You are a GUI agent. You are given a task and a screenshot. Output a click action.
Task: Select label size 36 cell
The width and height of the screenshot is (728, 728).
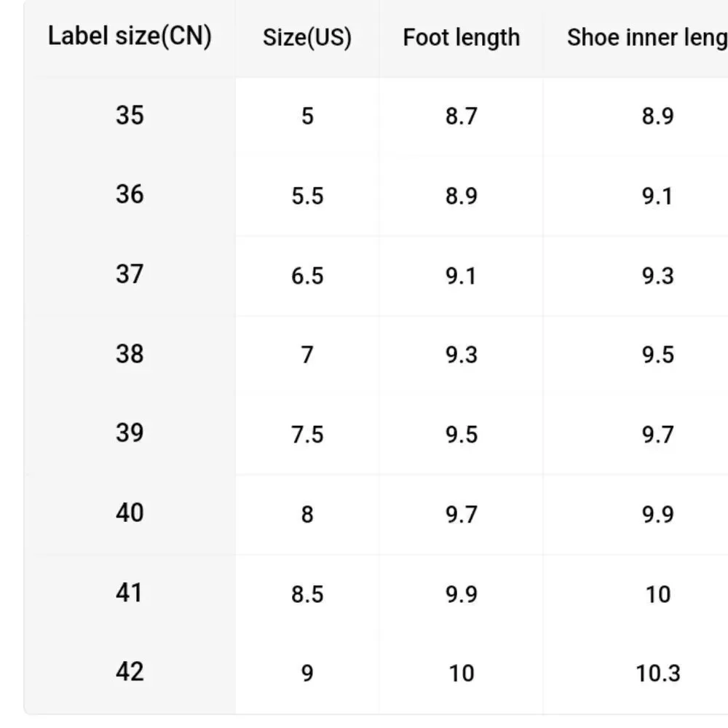(x=130, y=194)
